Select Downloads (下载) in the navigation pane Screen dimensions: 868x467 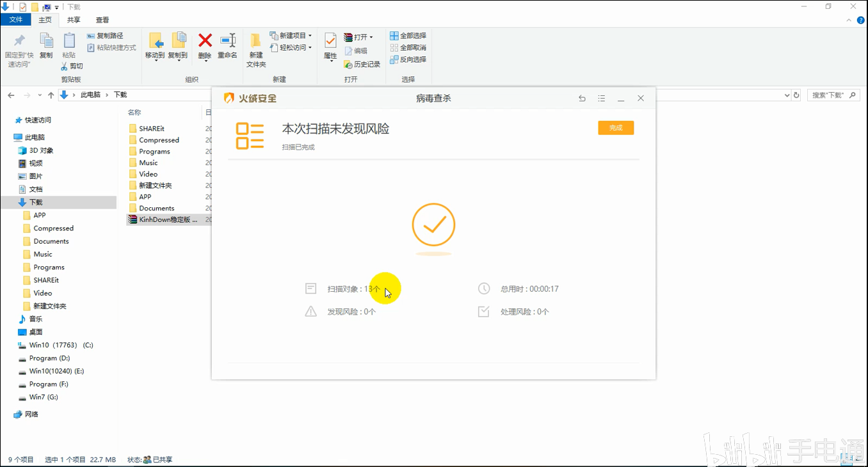58,202
